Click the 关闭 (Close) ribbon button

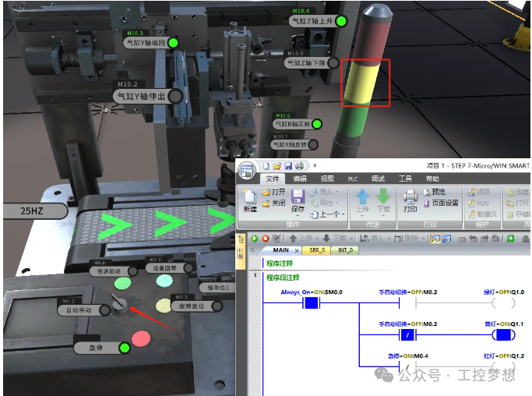coord(274,203)
